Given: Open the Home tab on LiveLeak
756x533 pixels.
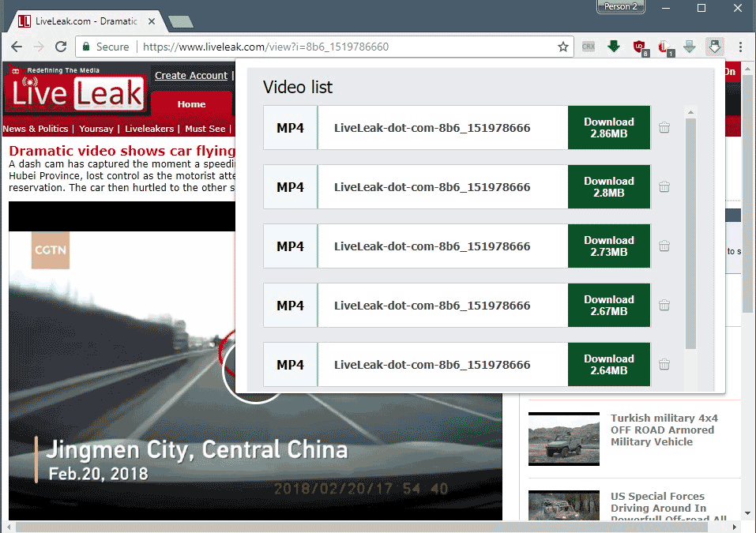Looking at the screenshot, I should click(191, 104).
